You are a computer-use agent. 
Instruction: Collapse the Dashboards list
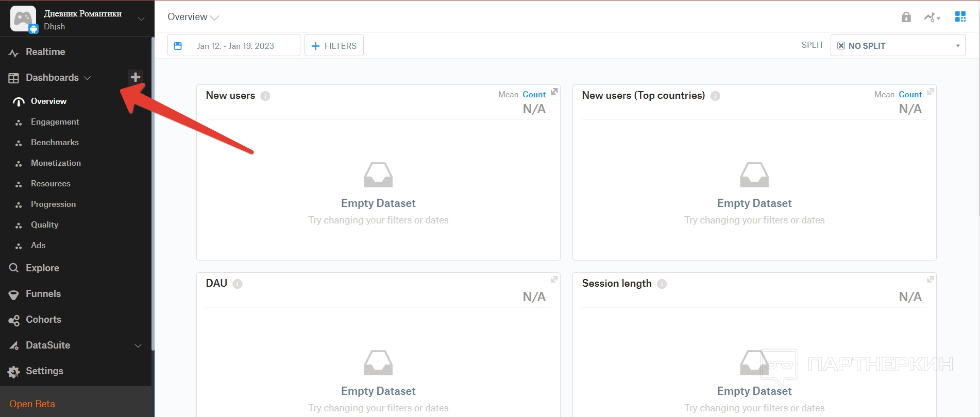(x=87, y=78)
